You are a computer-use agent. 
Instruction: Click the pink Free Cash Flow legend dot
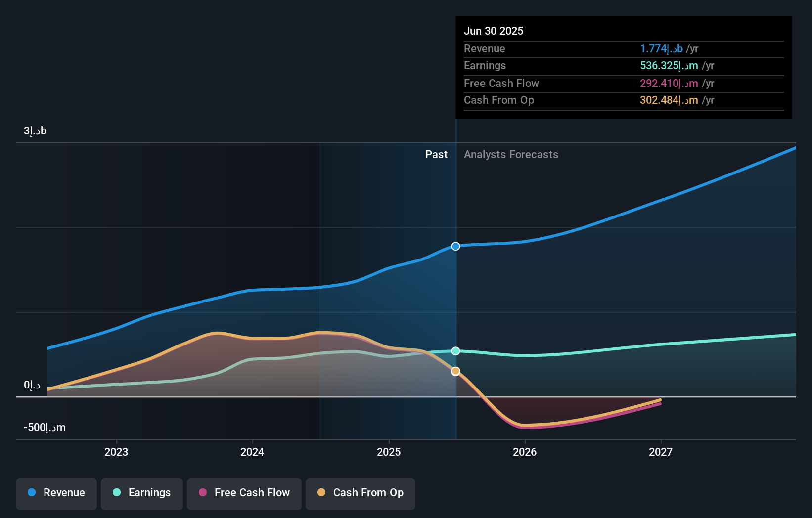tap(202, 493)
